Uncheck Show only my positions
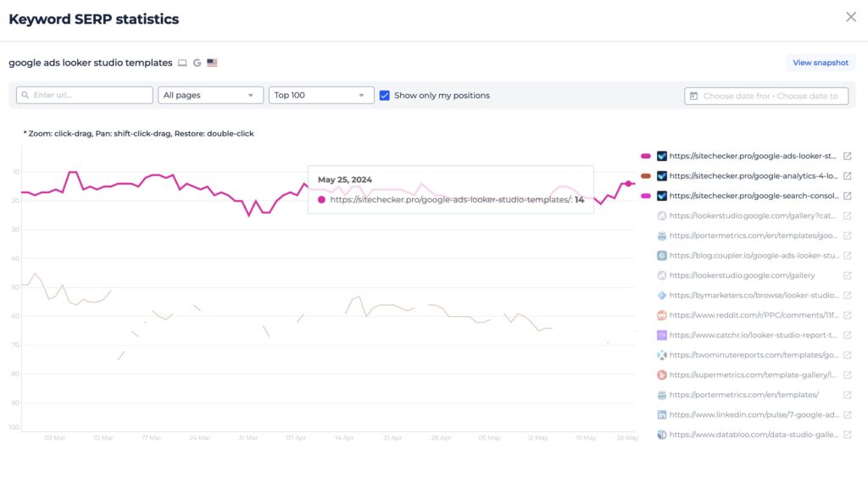The height and width of the screenshot is (477, 868). (384, 95)
